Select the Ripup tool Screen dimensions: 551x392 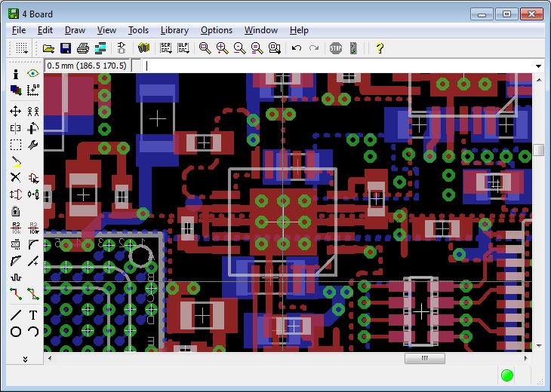pyautogui.click(x=33, y=294)
